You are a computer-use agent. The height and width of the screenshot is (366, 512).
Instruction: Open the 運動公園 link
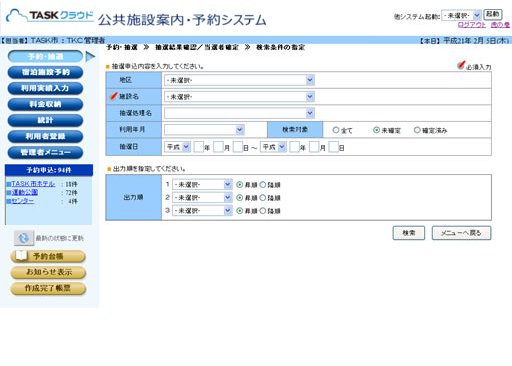point(24,192)
